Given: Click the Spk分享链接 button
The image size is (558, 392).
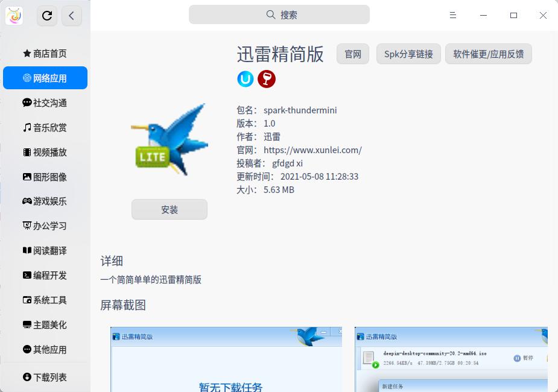Looking at the screenshot, I should point(408,54).
